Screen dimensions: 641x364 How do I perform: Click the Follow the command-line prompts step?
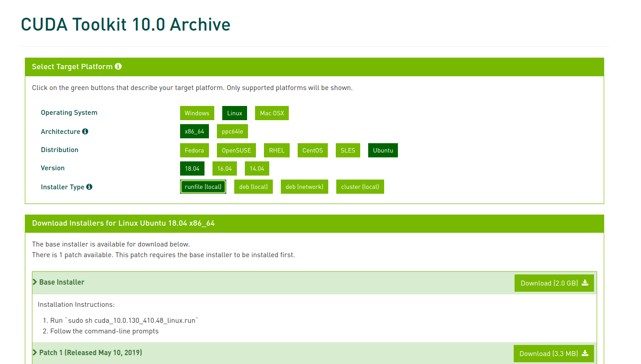tap(104, 331)
